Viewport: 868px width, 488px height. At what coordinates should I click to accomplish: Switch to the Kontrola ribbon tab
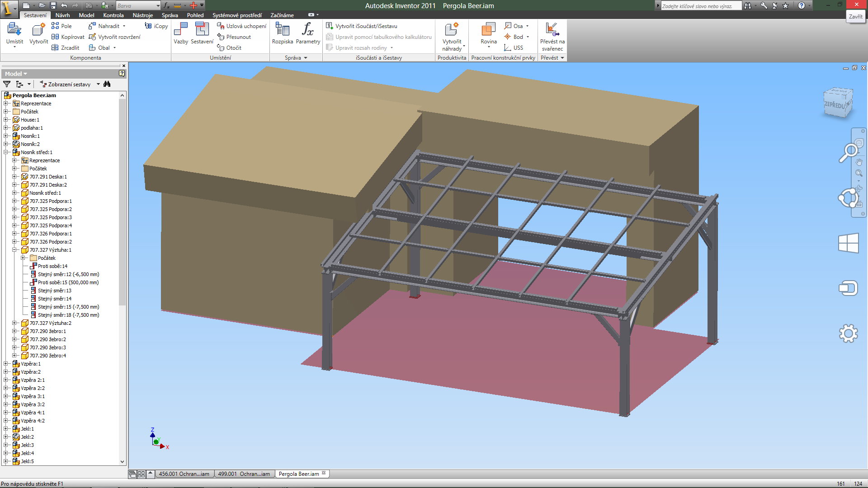[x=113, y=15]
